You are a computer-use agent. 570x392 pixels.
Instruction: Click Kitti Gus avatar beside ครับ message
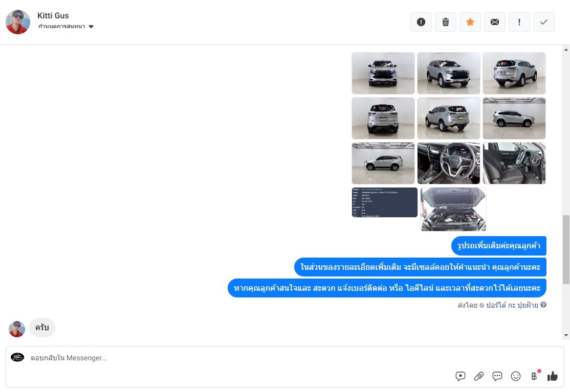click(17, 329)
